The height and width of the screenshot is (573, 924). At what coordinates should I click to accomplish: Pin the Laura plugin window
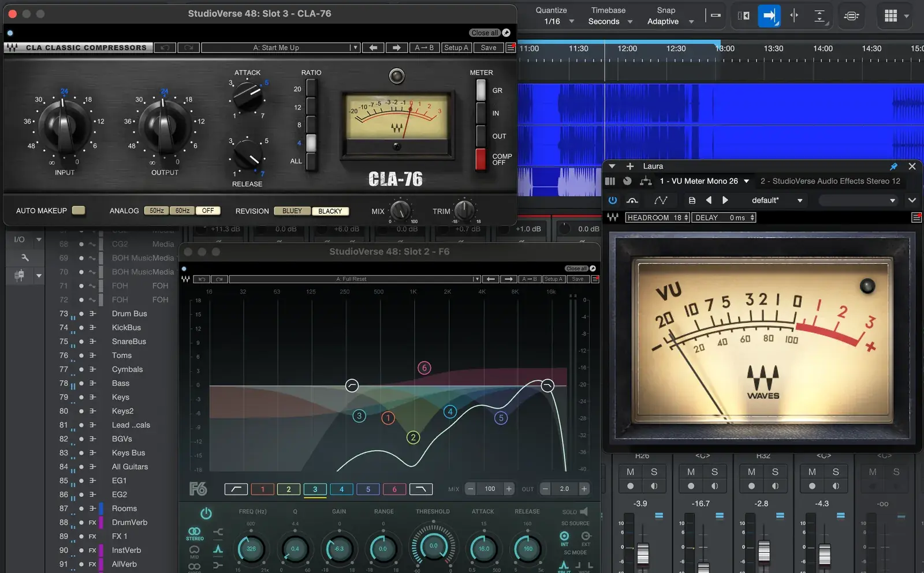[893, 166]
